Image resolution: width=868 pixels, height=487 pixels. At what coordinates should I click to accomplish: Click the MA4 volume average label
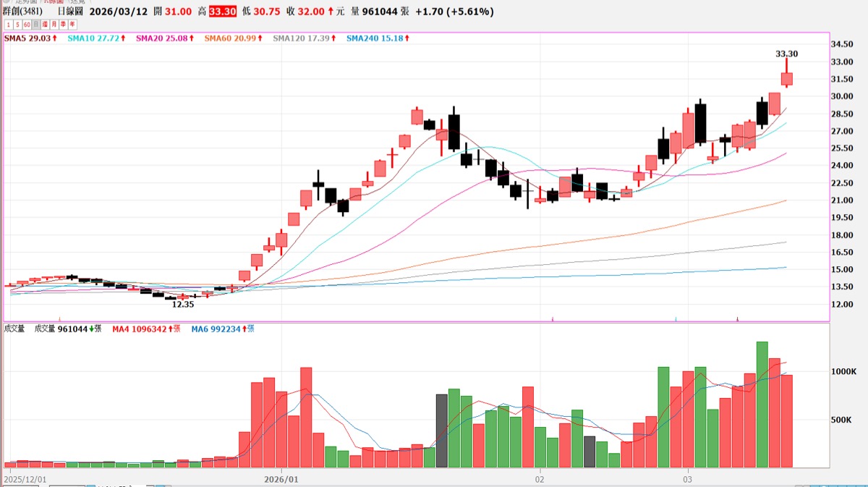(142, 329)
